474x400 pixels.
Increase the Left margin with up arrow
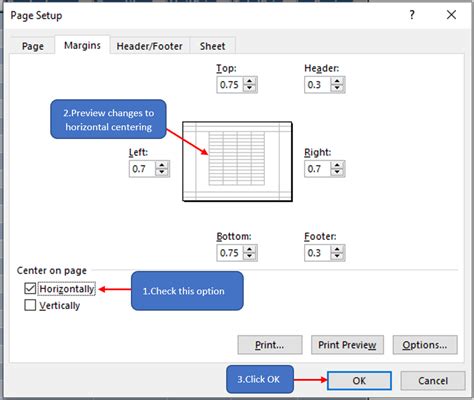point(162,165)
